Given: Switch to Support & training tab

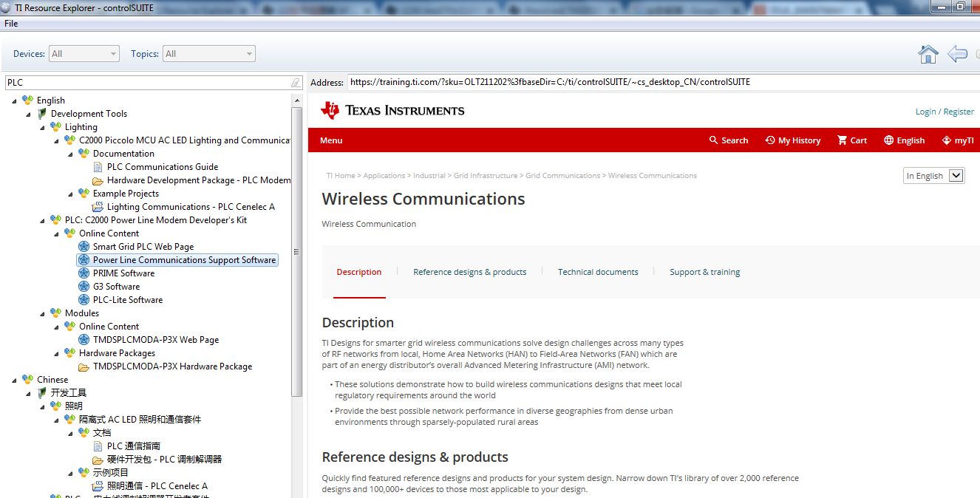Looking at the screenshot, I should 705,272.
